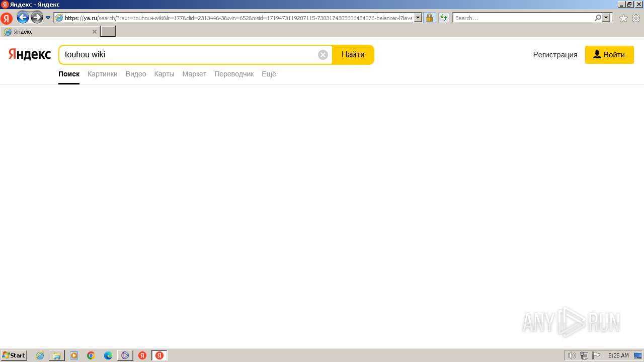Open a new tab button
The image size is (644, 362).
[x=108, y=32]
